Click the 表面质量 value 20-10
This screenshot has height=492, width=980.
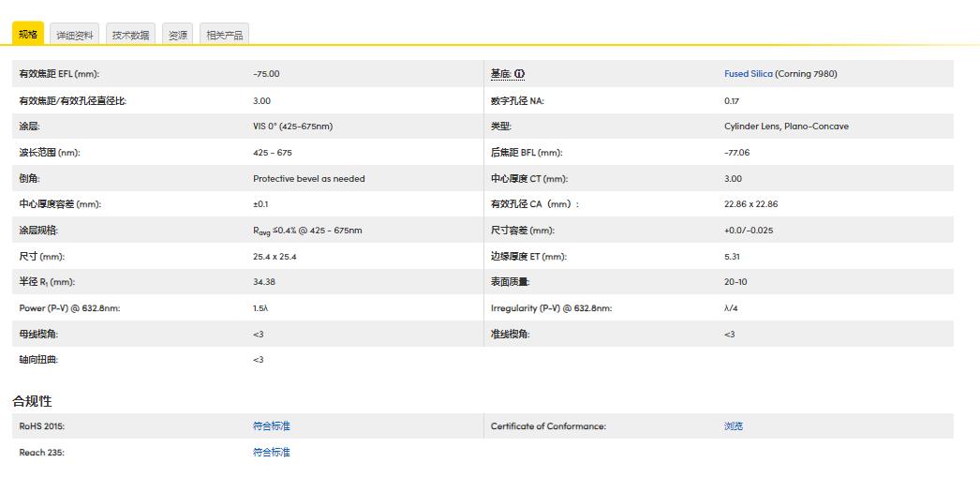tap(735, 282)
